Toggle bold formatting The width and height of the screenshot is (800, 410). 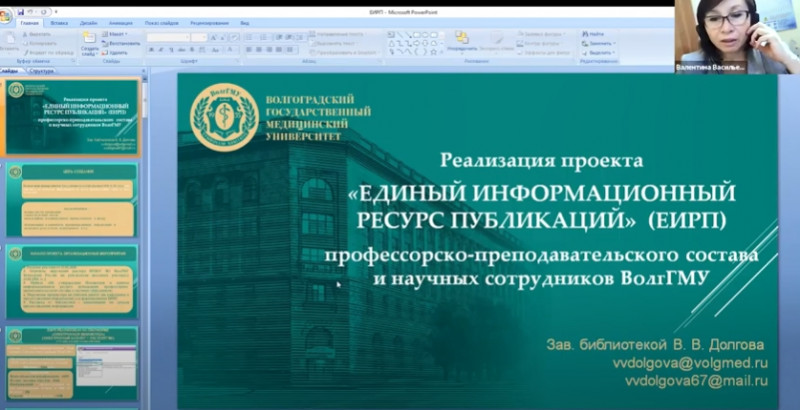click(152, 50)
